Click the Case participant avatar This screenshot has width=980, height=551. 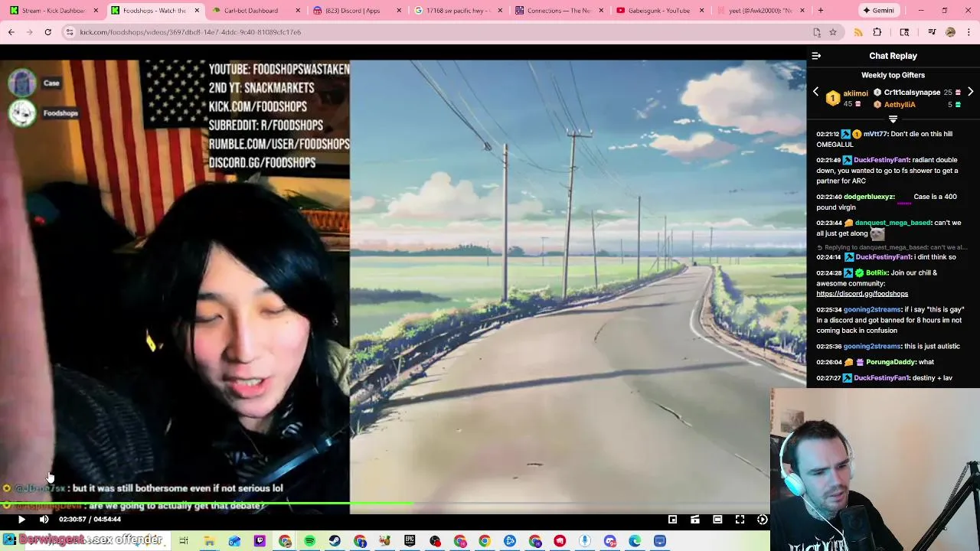pyautogui.click(x=22, y=83)
